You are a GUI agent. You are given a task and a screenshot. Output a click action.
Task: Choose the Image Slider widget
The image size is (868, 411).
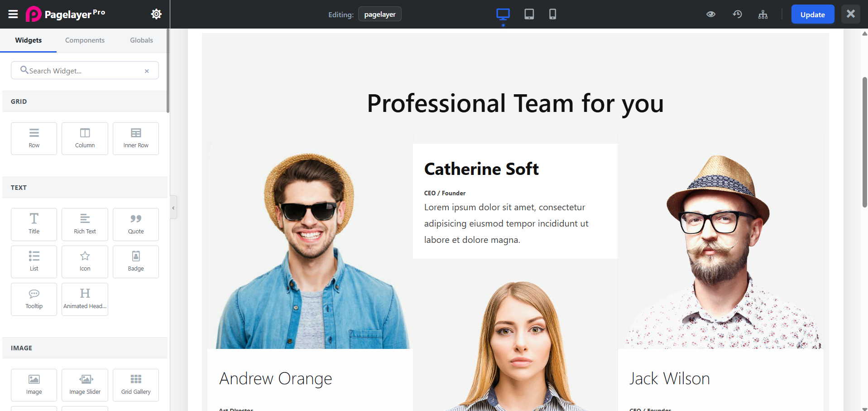[85, 385]
